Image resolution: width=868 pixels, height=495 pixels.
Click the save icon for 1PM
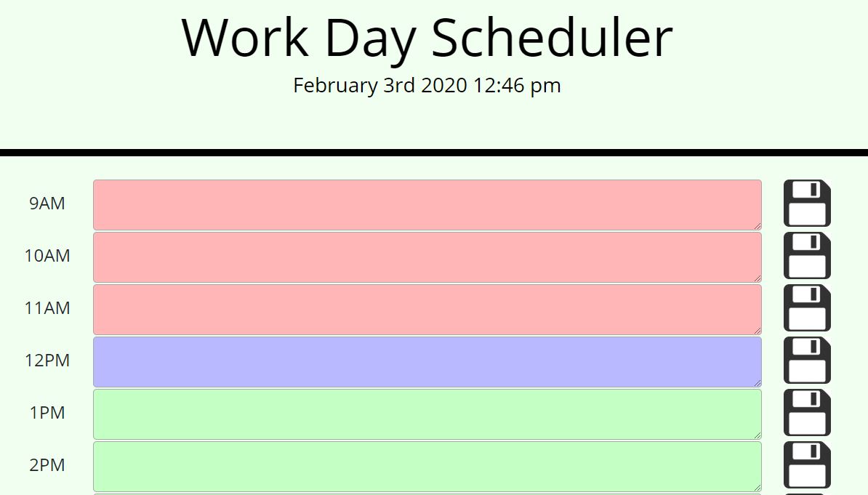click(x=807, y=413)
